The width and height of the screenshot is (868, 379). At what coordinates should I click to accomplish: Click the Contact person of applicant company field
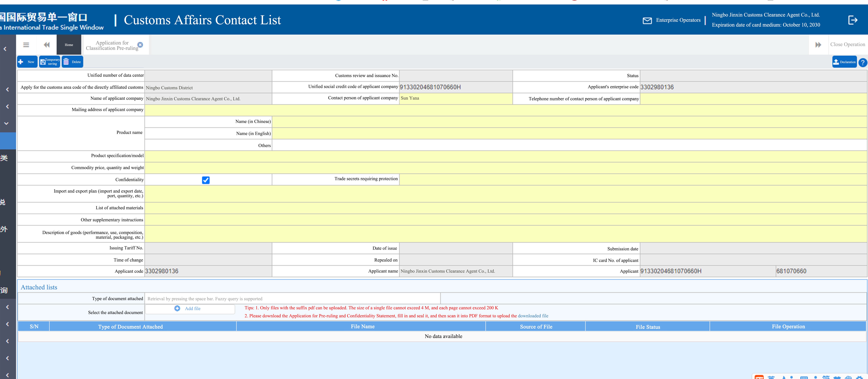coord(456,98)
